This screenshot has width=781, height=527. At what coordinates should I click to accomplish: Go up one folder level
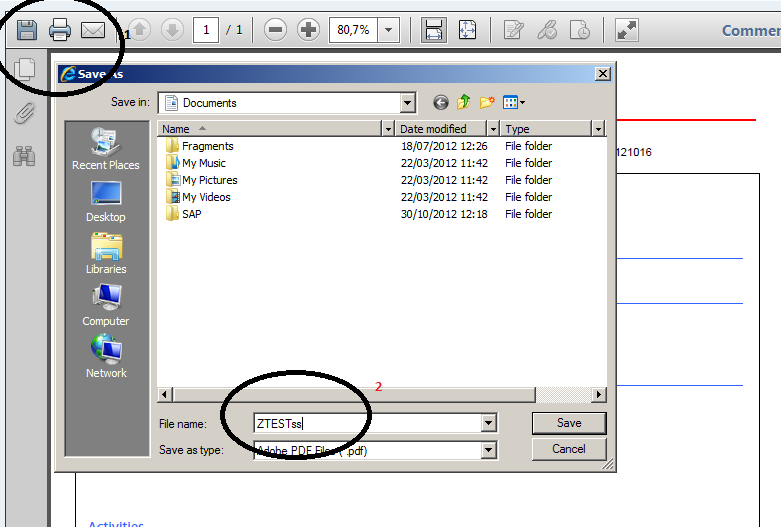[464, 102]
